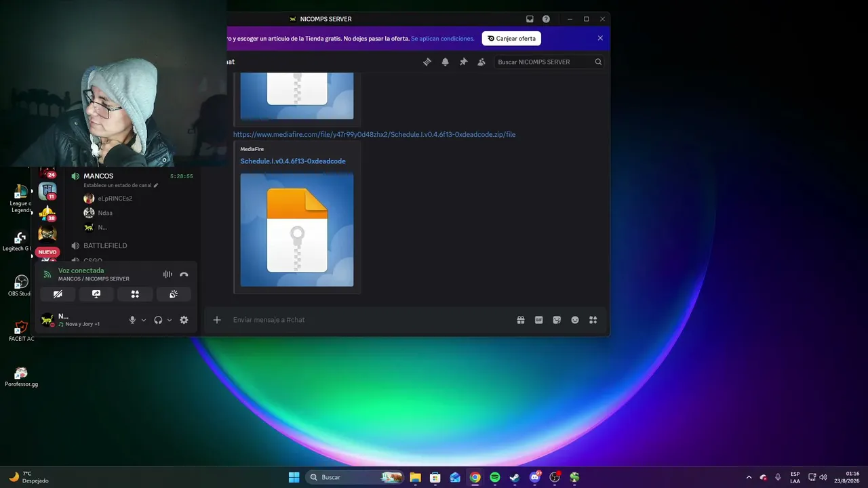
Task: Select League of Legends desktop shortcut
Action: pyautogui.click(x=20, y=199)
